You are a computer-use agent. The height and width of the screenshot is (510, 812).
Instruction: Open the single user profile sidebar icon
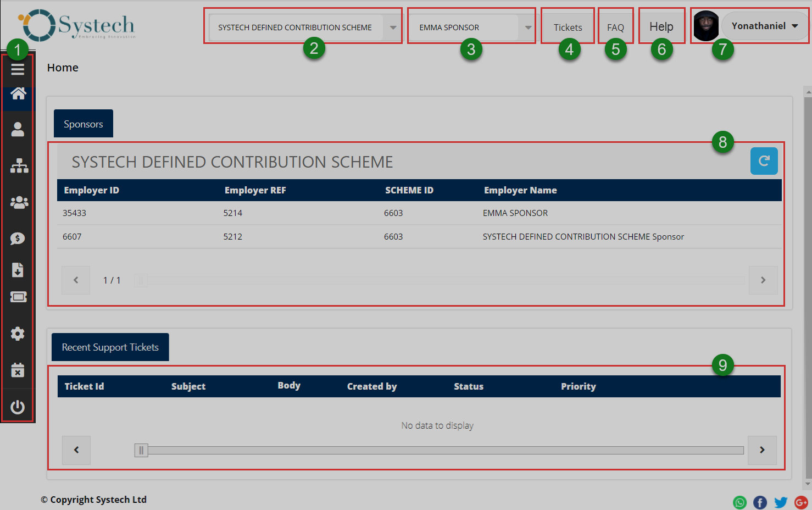coord(18,130)
